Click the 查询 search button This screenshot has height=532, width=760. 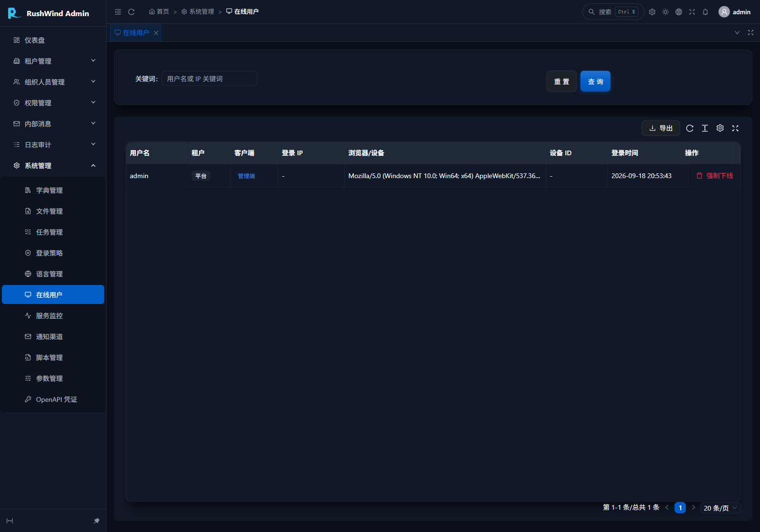[x=595, y=81]
